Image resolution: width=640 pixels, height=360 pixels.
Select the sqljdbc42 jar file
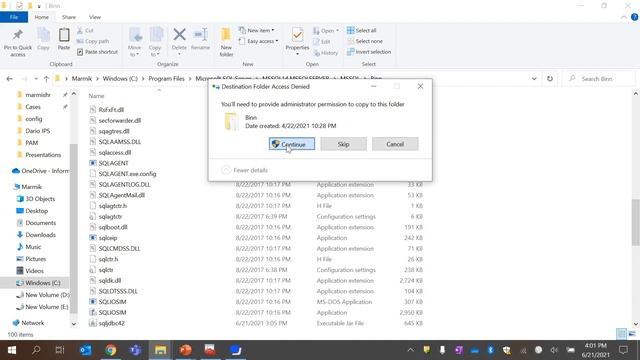(x=111, y=323)
